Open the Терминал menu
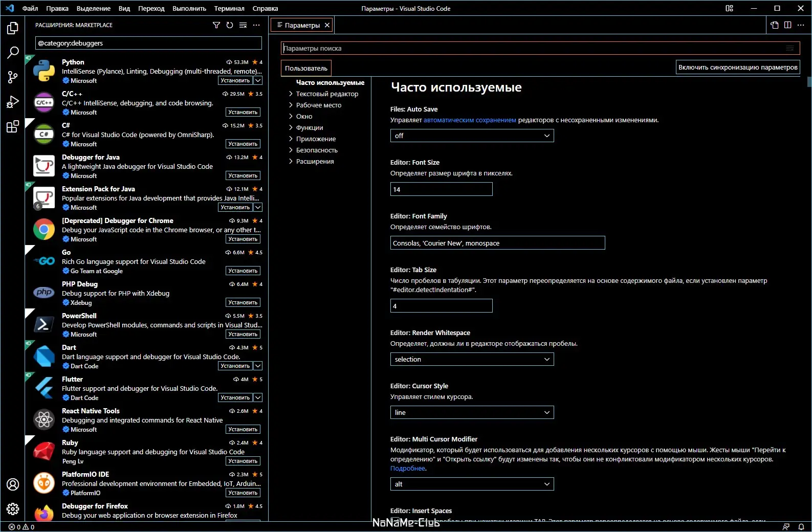This screenshot has width=812, height=532. [x=229, y=8]
